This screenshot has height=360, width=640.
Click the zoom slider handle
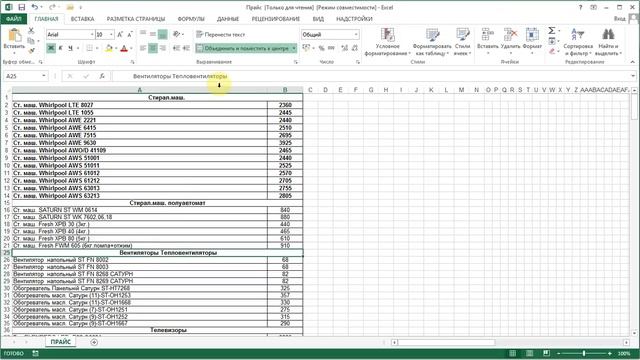[x=584, y=353]
